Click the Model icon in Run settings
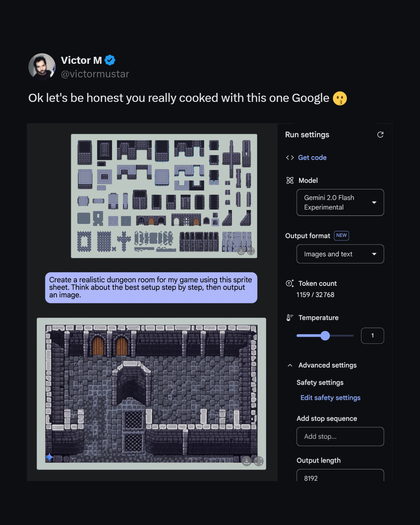The image size is (420, 525). (x=290, y=180)
